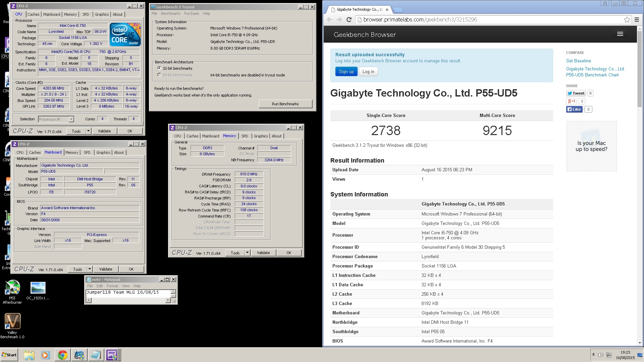
Task: Open the Geekbench Browser hamburger menu
Action: [x=620, y=34]
